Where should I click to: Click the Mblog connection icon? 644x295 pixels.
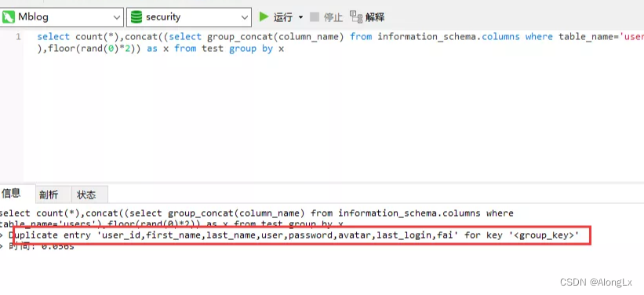(9, 17)
